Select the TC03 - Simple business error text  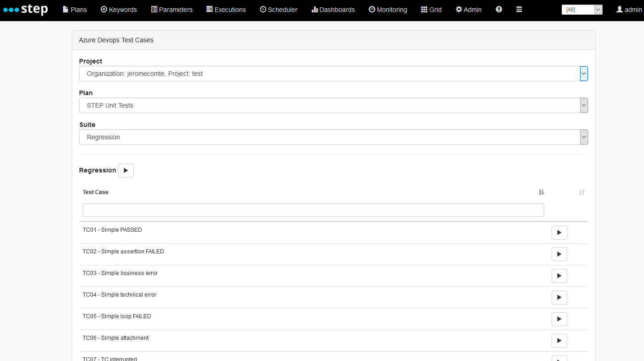tap(120, 273)
